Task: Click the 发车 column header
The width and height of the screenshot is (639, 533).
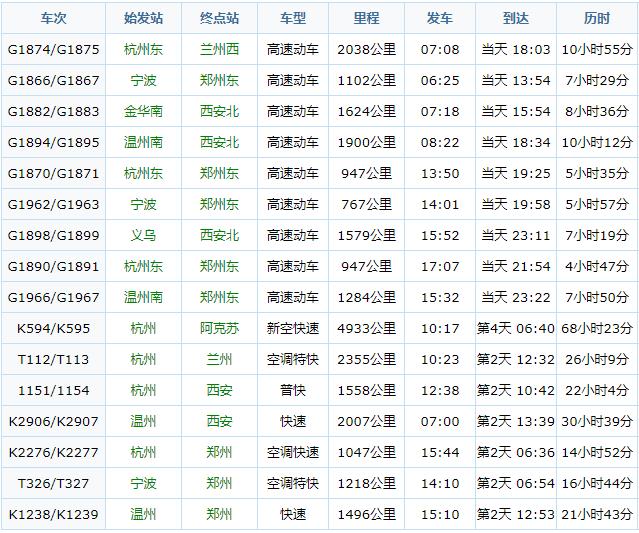Action: [439, 18]
